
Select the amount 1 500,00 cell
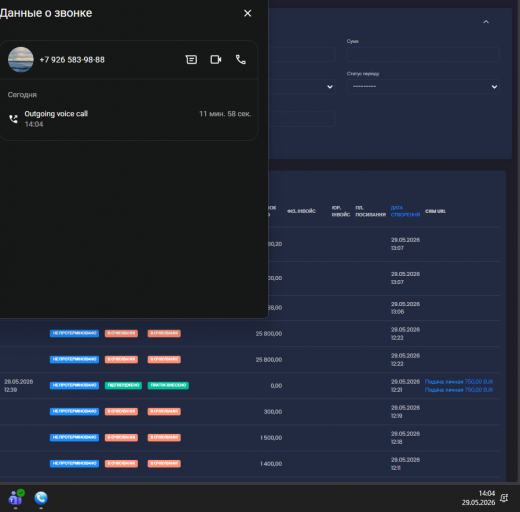click(x=271, y=438)
